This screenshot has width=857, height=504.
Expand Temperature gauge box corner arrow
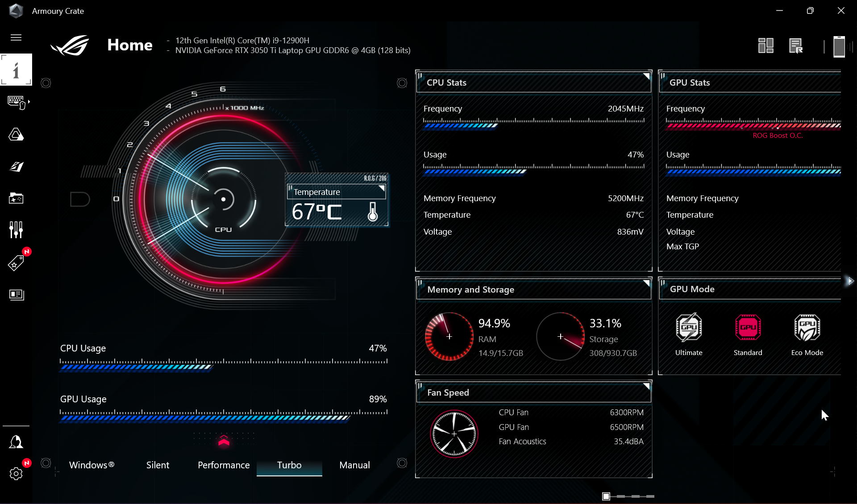tap(382, 188)
